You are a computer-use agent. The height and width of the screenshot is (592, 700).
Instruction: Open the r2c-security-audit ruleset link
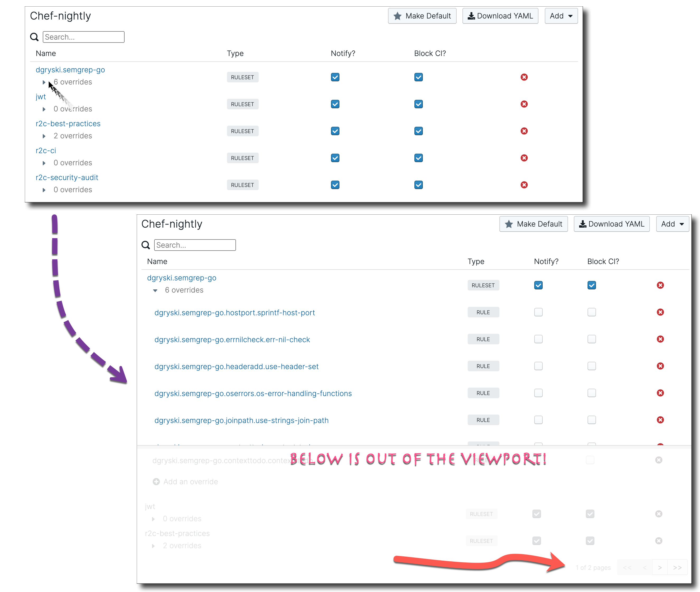click(67, 177)
